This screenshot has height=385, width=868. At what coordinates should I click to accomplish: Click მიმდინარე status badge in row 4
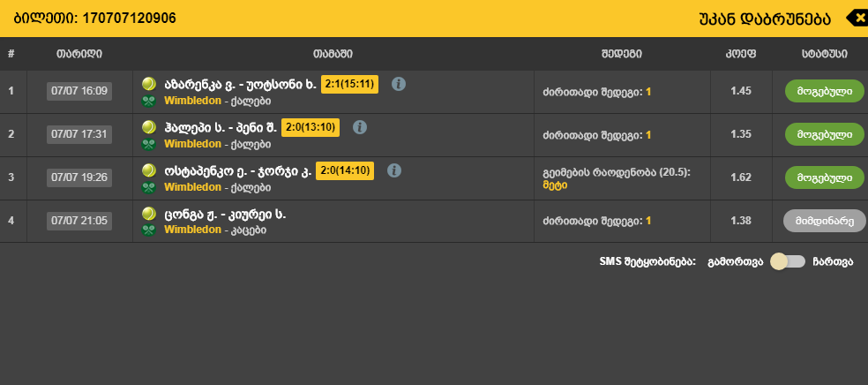(x=825, y=221)
